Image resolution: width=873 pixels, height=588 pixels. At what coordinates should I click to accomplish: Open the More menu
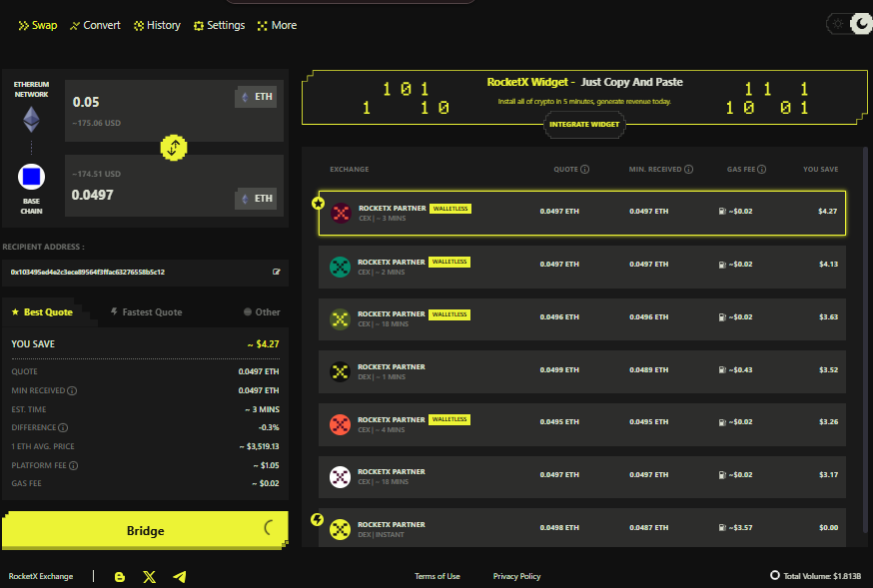[x=278, y=25]
